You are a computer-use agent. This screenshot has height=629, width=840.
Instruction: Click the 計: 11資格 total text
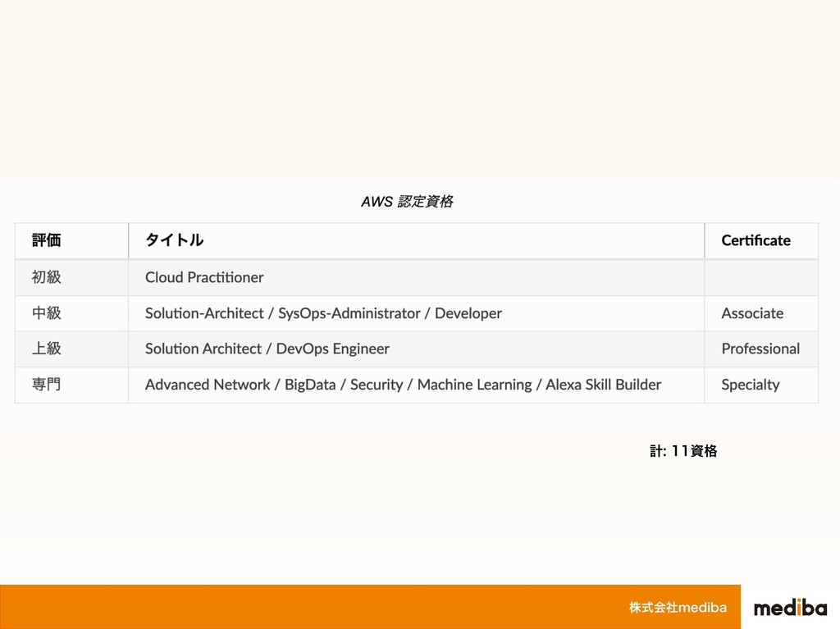point(683,451)
